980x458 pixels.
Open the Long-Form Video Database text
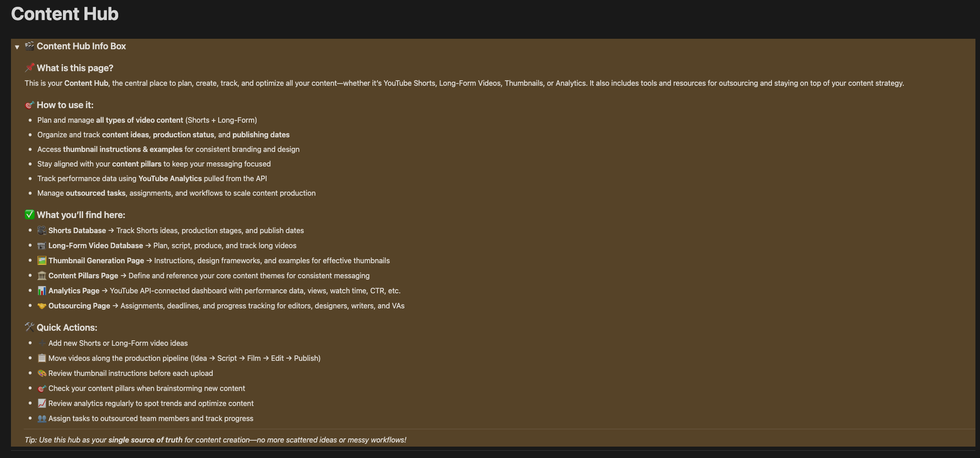tap(96, 246)
